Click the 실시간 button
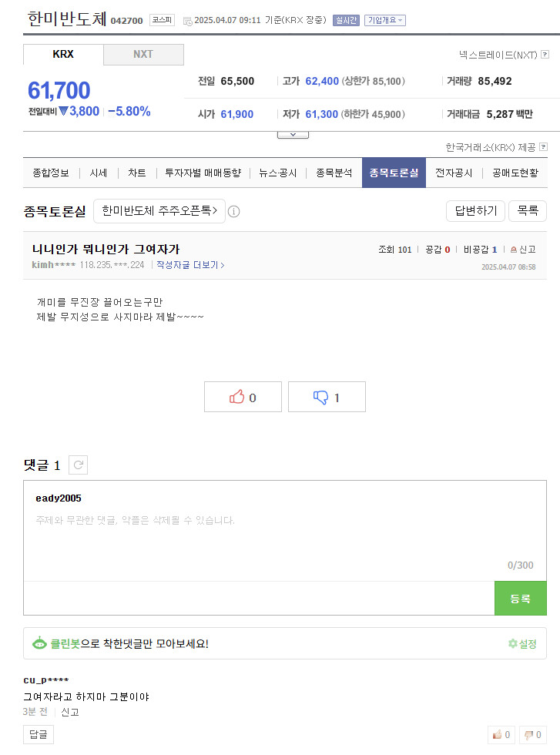The width and height of the screenshot is (560, 755). pyautogui.click(x=346, y=20)
